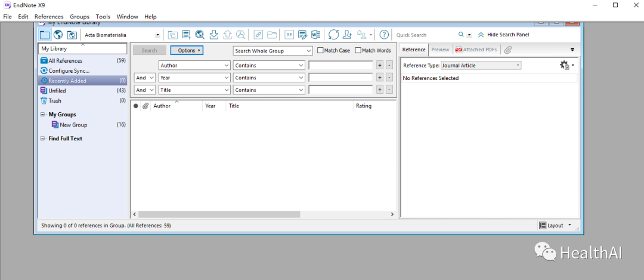
Task: Switch to Local Library Mode icon
Action: tap(44, 35)
